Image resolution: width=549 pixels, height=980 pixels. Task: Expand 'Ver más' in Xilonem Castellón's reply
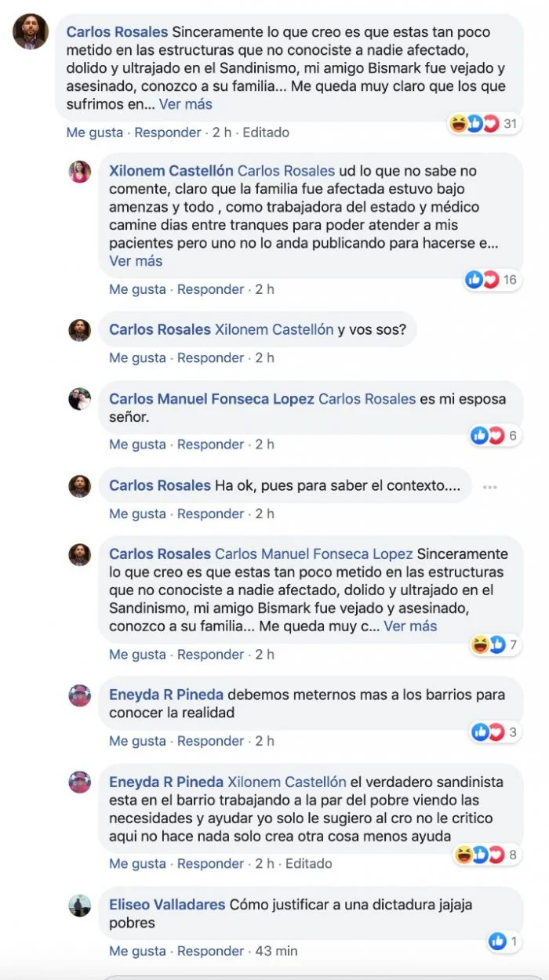[x=136, y=260]
